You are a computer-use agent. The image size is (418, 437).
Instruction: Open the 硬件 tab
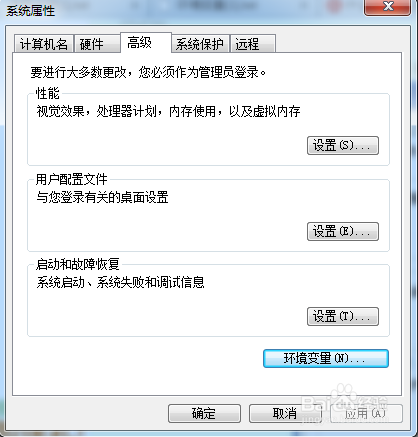tap(97, 44)
